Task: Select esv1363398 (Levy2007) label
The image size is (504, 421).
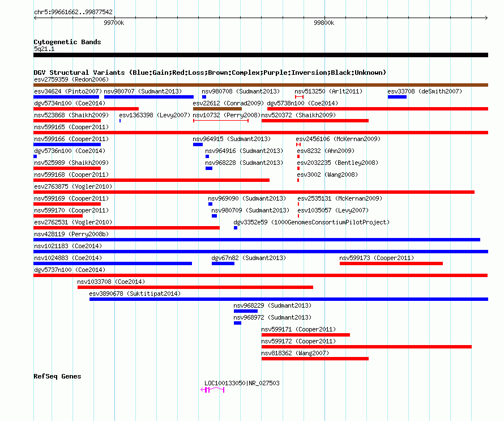Action: 155,115
